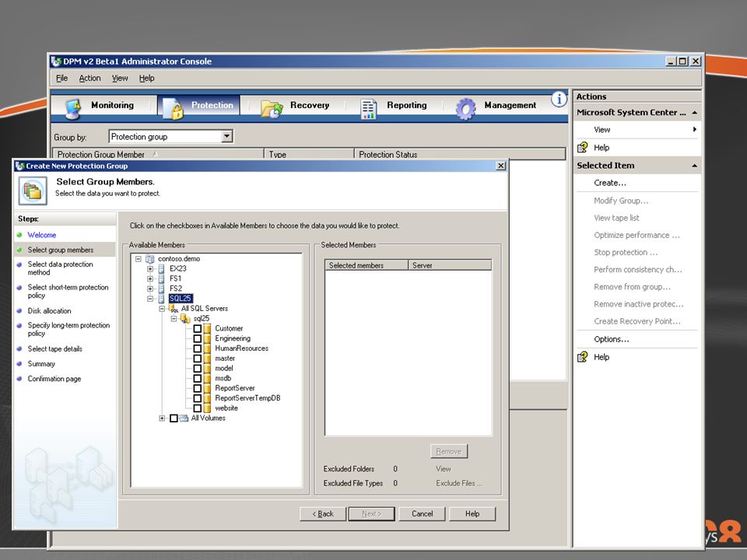
Task: Expand the All Volumes node
Action: pos(162,418)
